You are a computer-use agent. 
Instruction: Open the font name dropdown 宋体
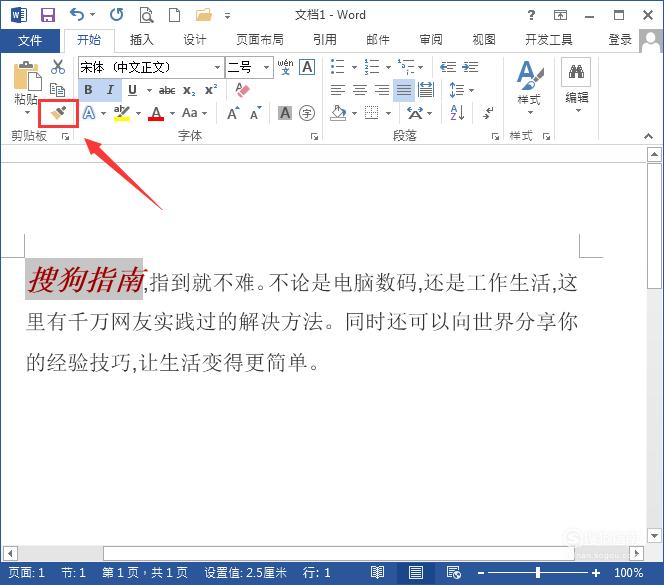coord(217,67)
